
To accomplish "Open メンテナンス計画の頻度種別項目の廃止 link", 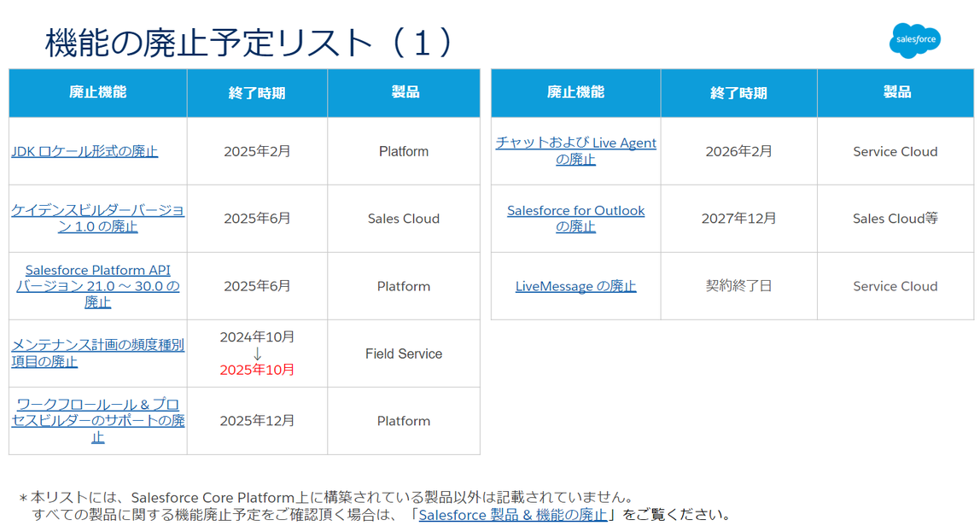I will pos(97,354).
